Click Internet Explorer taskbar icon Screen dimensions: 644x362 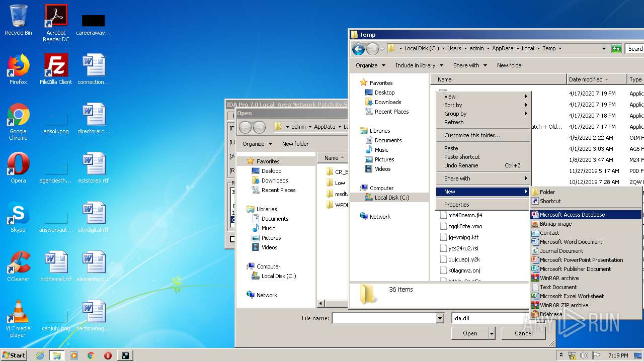coord(40,355)
